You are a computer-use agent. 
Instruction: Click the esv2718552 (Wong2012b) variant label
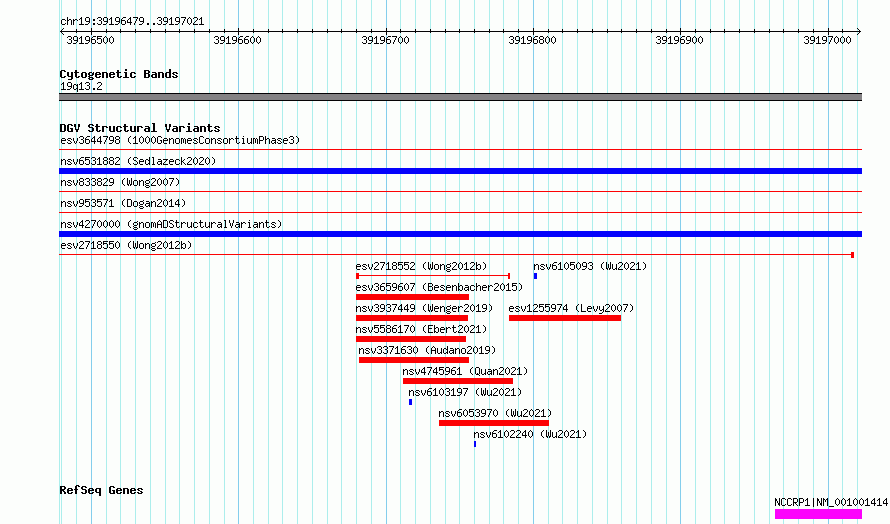(x=421, y=266)
